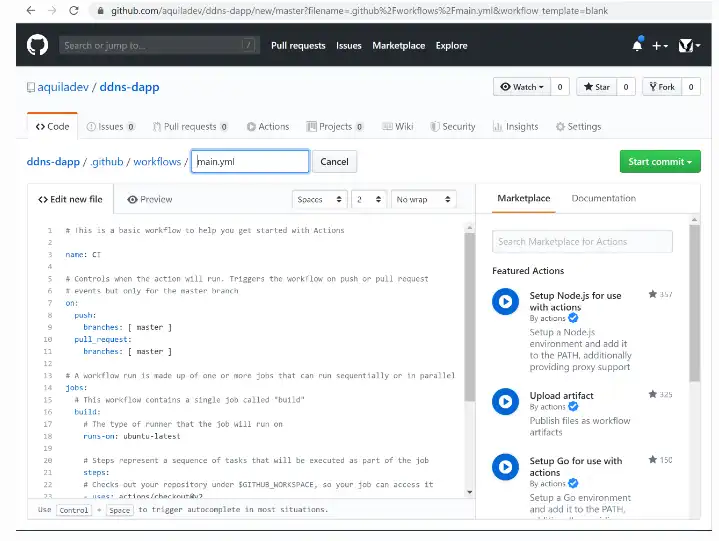Open .github breadcrumb link
Viewport: 719px width, 541px height.
click(107, 161)
